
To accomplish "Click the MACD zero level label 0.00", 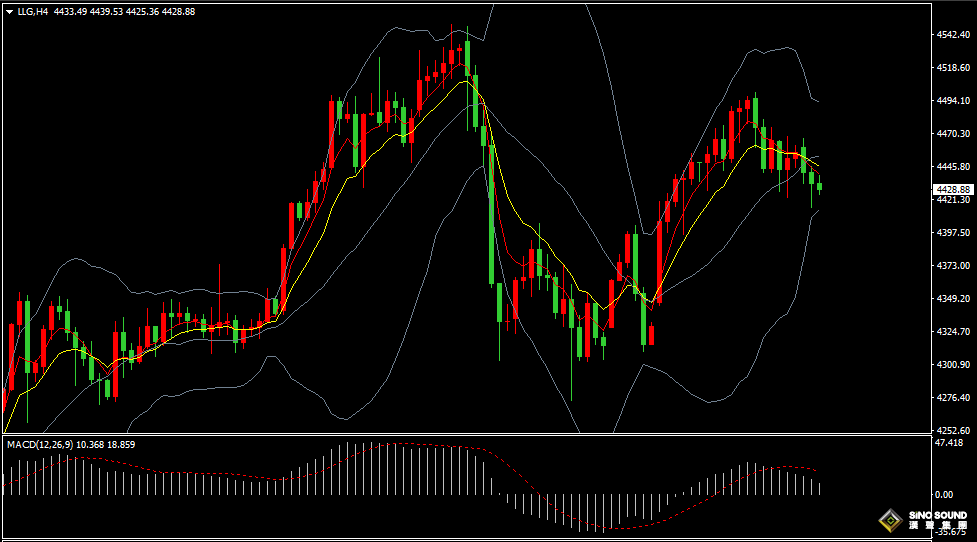I will click(x=945, y=495).
